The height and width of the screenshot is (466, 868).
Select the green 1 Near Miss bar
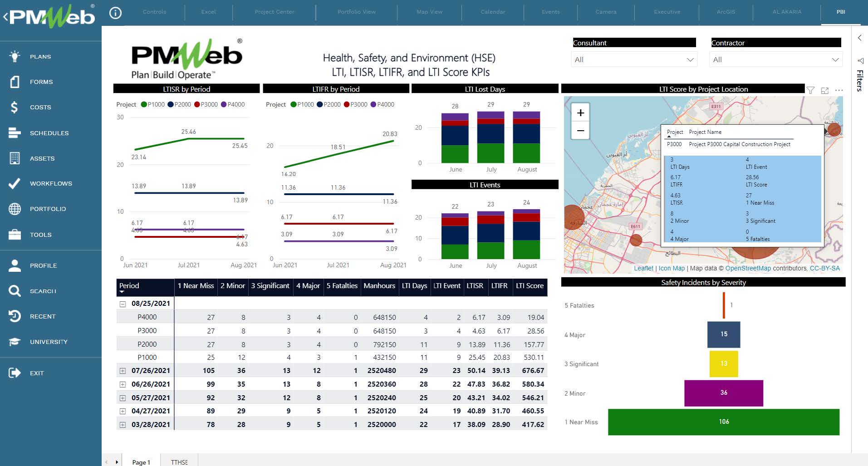724,422
